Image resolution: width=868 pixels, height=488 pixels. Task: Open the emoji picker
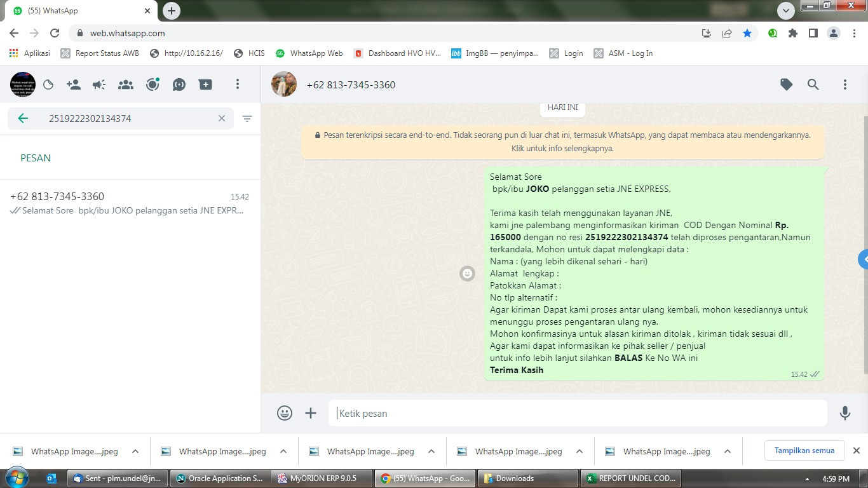click(285, 413)
